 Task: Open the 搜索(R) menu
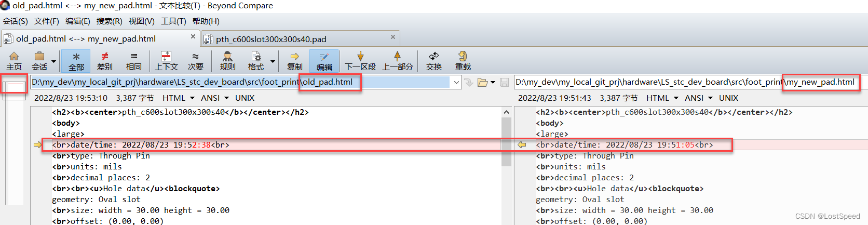click(x=109, y=21)
